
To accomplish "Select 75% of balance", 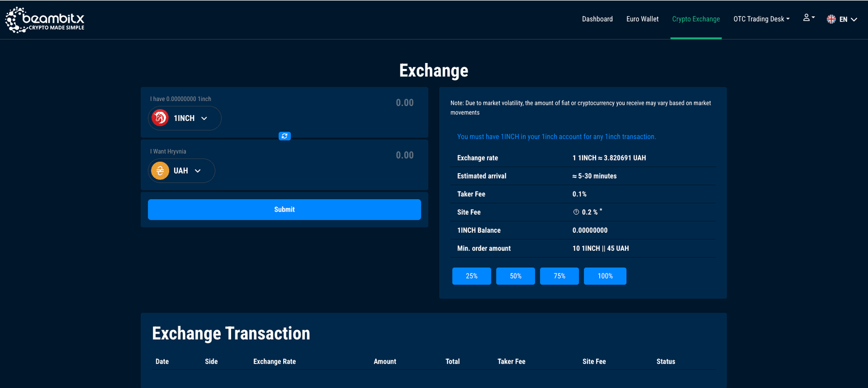I will (x=559, y=276).
